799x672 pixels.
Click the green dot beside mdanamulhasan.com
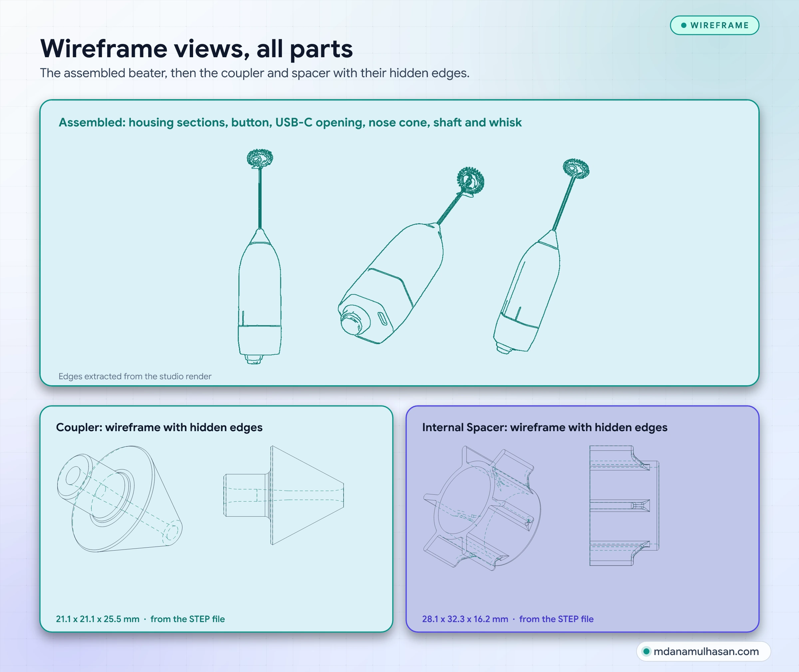[x=646, y=651]
